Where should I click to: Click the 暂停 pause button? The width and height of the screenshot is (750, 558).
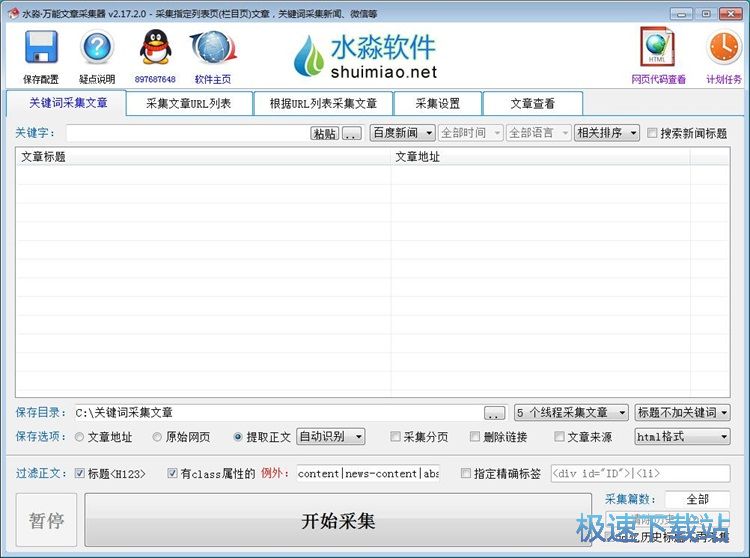tap(46, 520)
